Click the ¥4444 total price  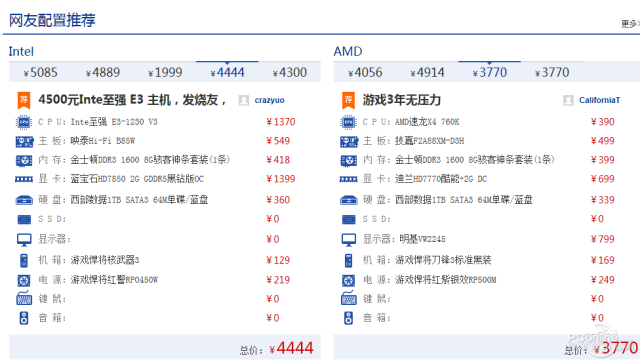pos(291,348)
